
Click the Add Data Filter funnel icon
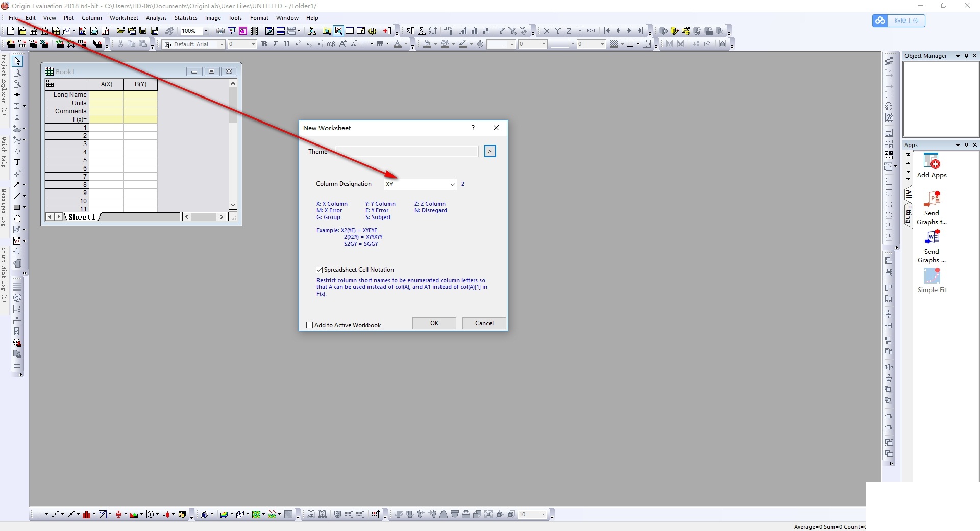pyautogui.click(x=501, y=31)
